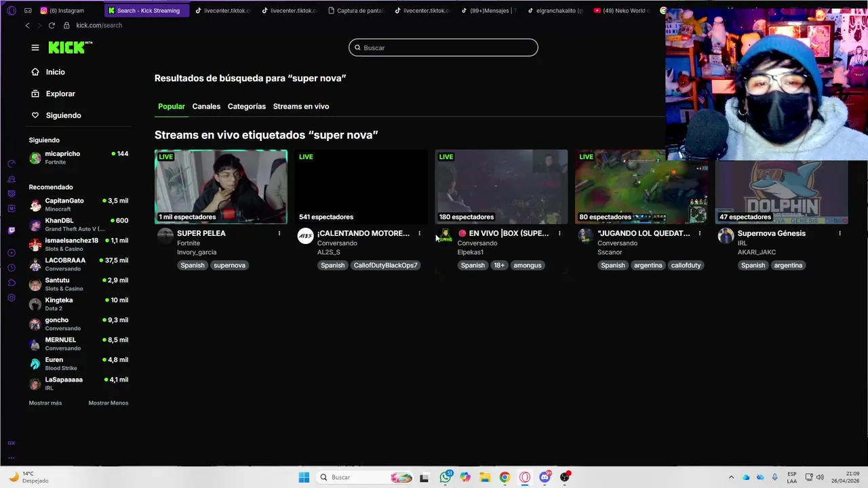Click AKARI_JAKC channel avatar
Image resolution: width=868 pixels, height=488 pixels.
pos(726,236)
